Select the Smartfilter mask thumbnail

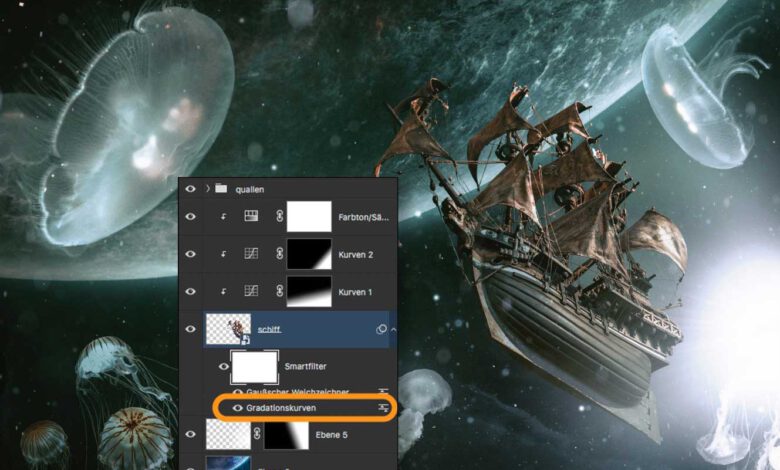click(x=254, y=367)
